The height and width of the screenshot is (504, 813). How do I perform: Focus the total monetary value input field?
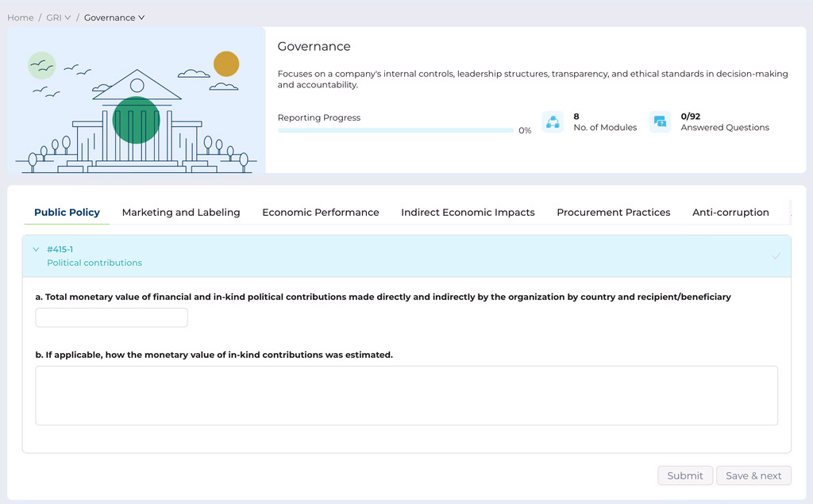coord(112,317)
